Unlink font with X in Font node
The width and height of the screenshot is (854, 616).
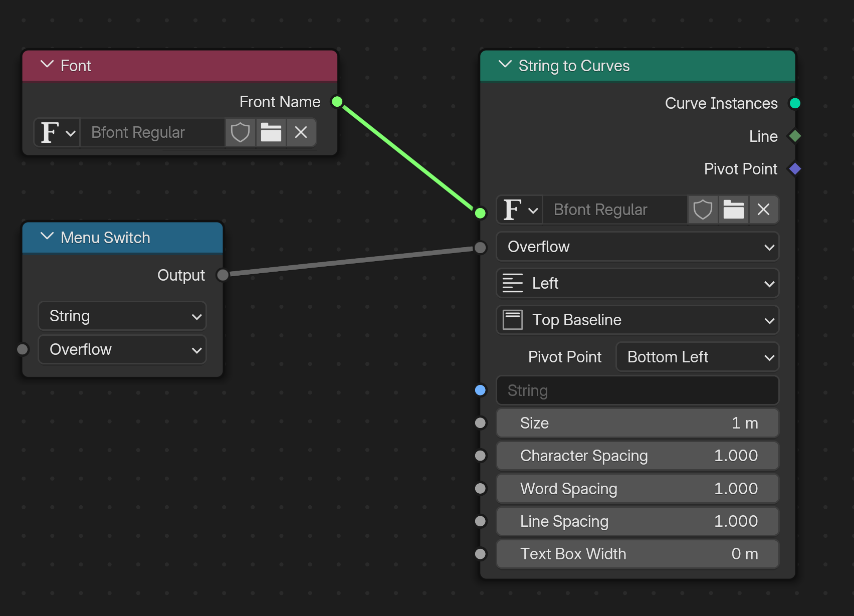pos(301,132)
